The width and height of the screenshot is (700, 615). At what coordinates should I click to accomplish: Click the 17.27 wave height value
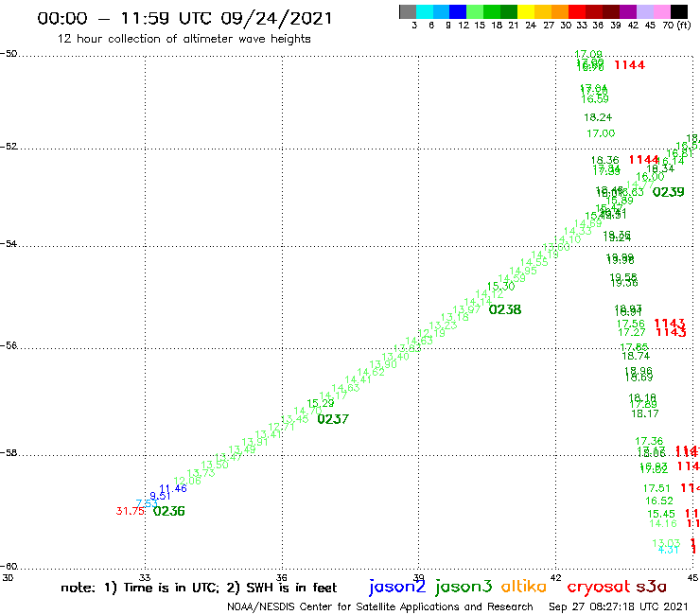[632, 332]
